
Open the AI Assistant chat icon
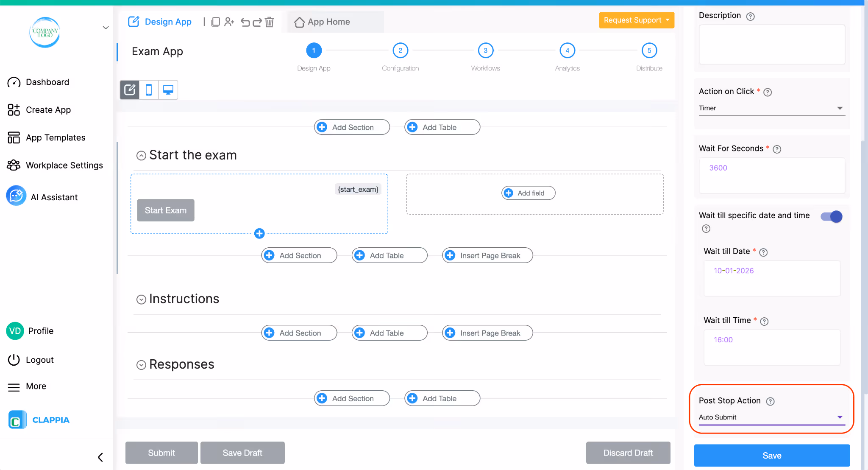click(16, 196)
